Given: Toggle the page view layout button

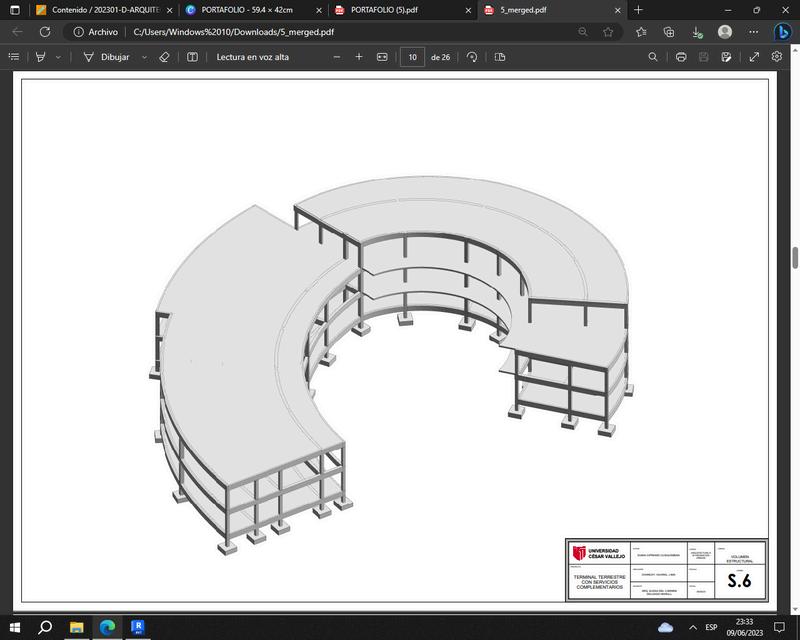Looking at the screenshot, I should [x=499, y=57].
